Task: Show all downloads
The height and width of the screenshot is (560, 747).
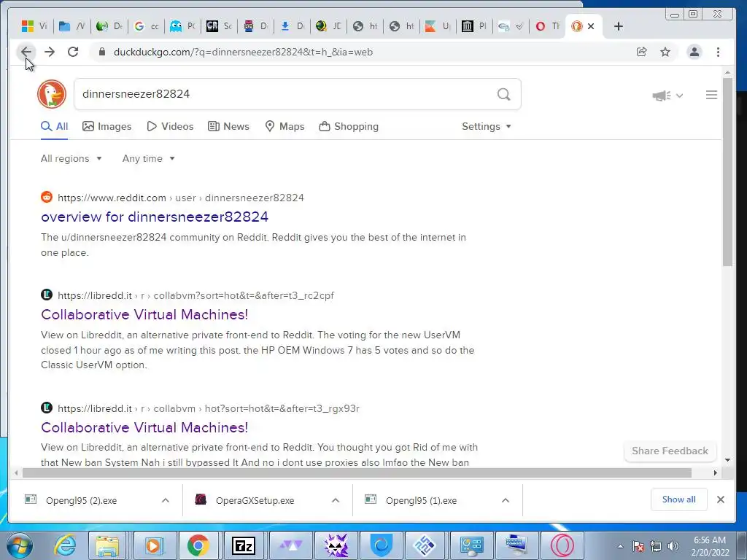Action: point(678,499)
